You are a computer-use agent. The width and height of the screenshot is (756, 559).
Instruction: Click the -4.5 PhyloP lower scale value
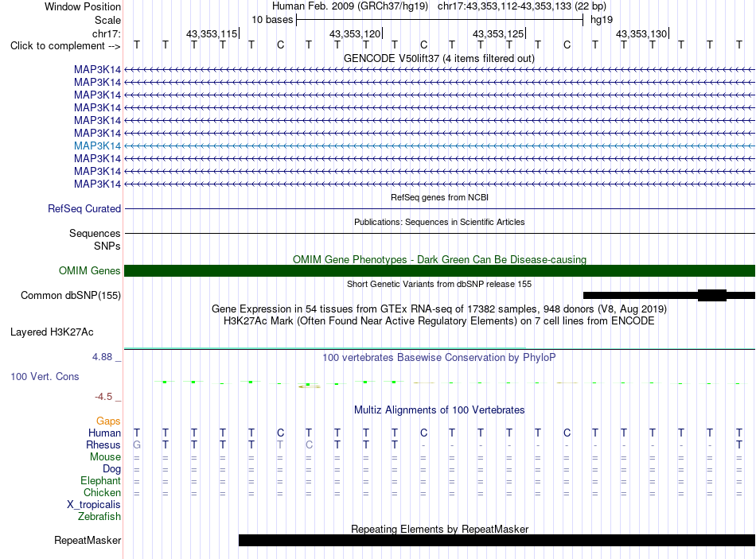[x=103, y=397]
